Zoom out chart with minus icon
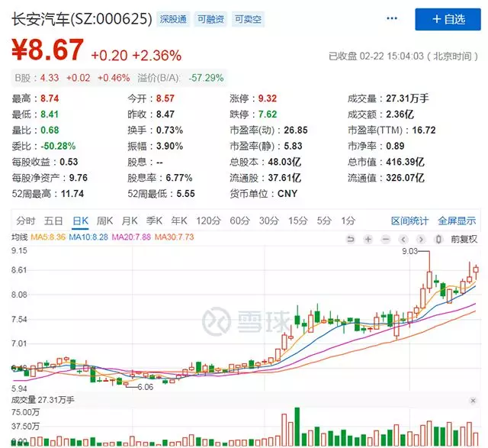 pyautogui.click(x=386, y=240)
